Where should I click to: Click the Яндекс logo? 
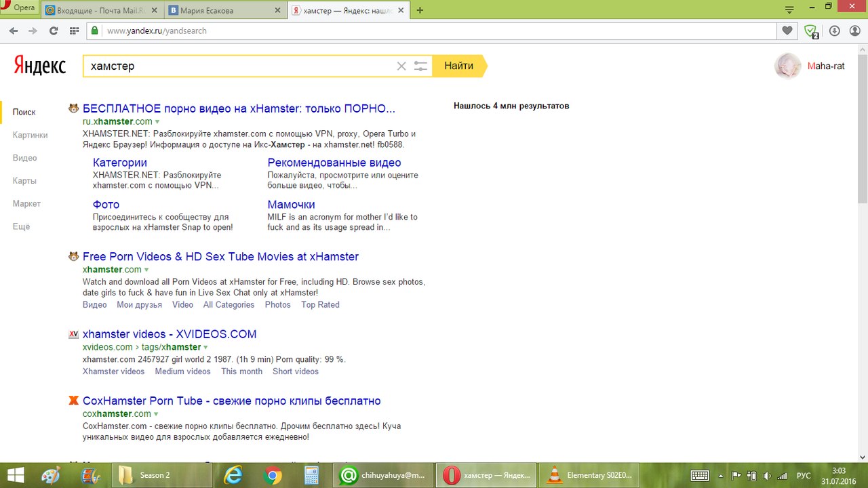(40, 66)
